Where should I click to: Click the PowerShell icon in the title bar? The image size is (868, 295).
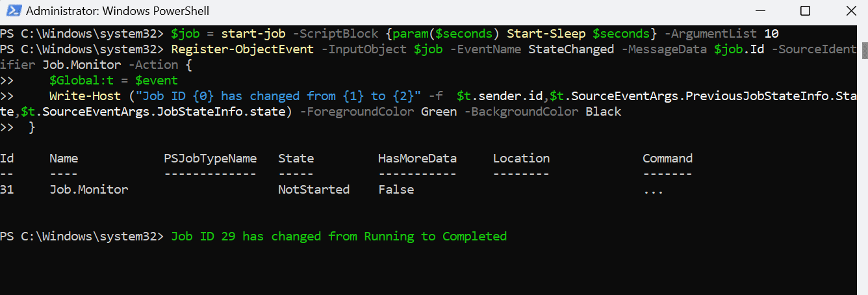coord(12,12)
